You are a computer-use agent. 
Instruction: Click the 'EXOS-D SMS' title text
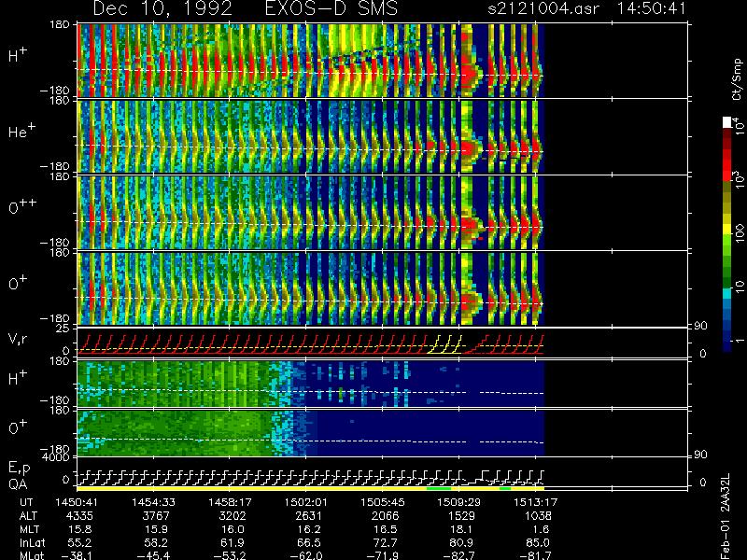pyautogui.click(x=331, y=8)
